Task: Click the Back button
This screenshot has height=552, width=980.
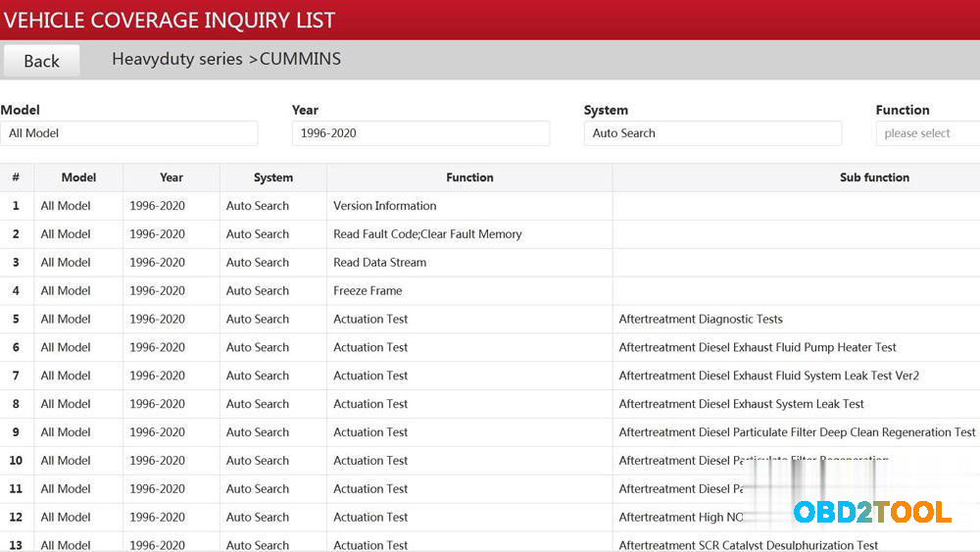Action: [x=41, y=61]
